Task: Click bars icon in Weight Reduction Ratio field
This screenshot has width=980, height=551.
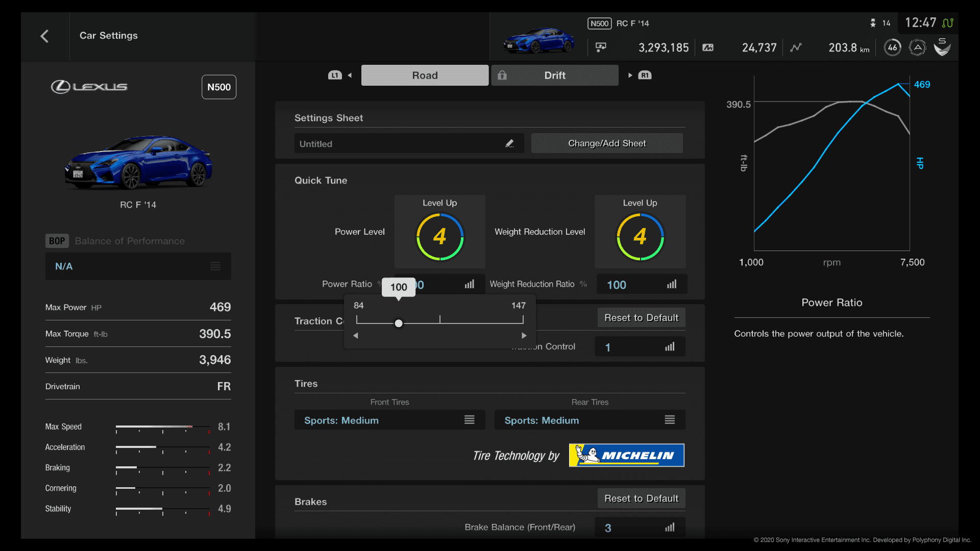Action: point(672,284)
